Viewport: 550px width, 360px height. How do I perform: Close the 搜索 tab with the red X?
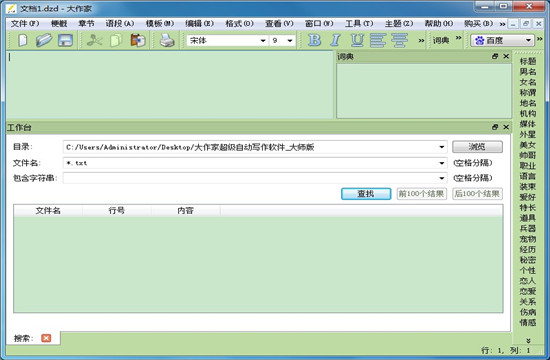click(46, 338)
